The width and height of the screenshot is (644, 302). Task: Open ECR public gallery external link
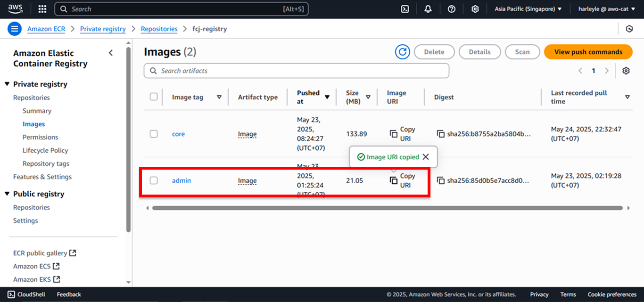pos(45,253)
